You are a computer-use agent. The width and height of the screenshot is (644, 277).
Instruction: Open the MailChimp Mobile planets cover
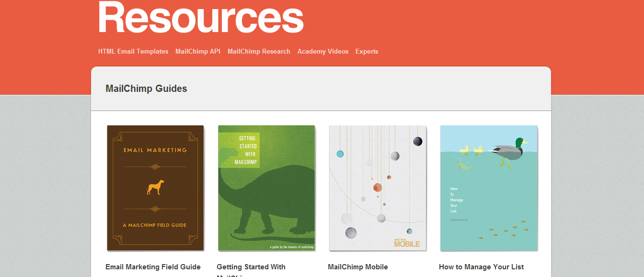pyautogui.click(x=378, y=188)
